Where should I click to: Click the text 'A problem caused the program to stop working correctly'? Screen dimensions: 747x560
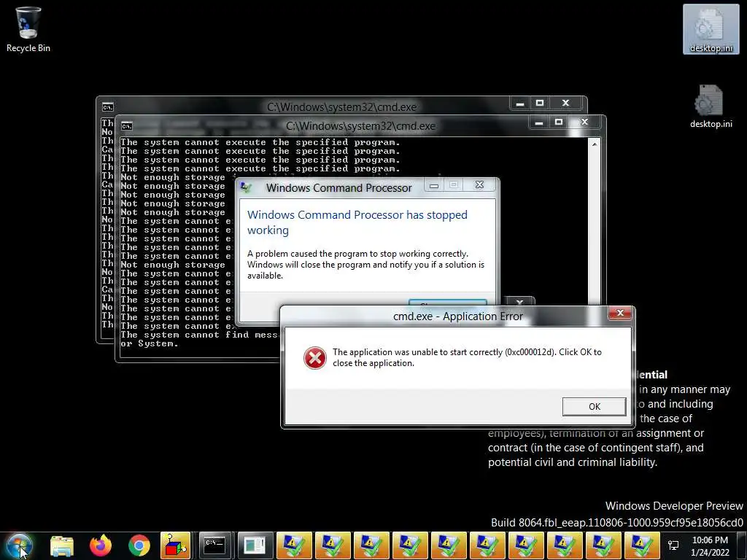coord(357,254)
